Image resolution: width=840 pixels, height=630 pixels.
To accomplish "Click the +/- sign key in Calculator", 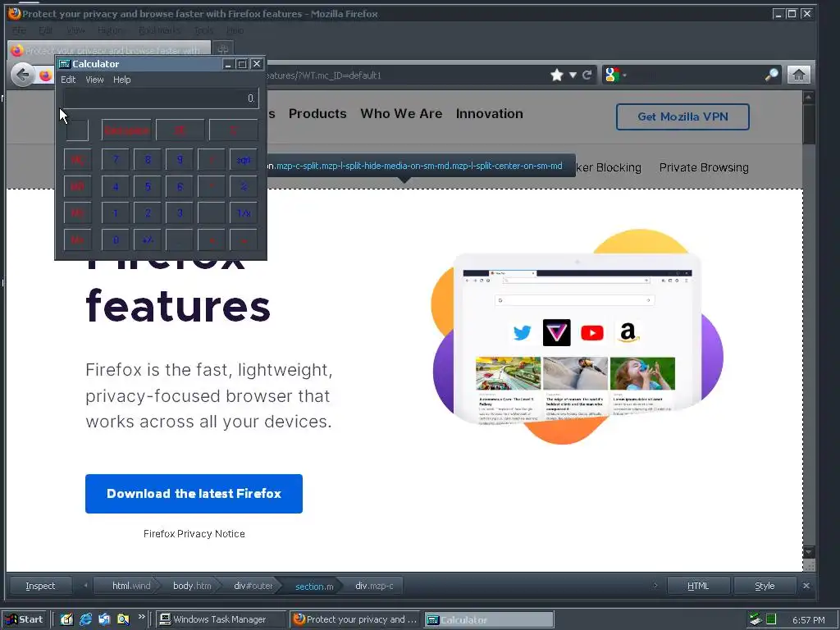I will [148, 240].
